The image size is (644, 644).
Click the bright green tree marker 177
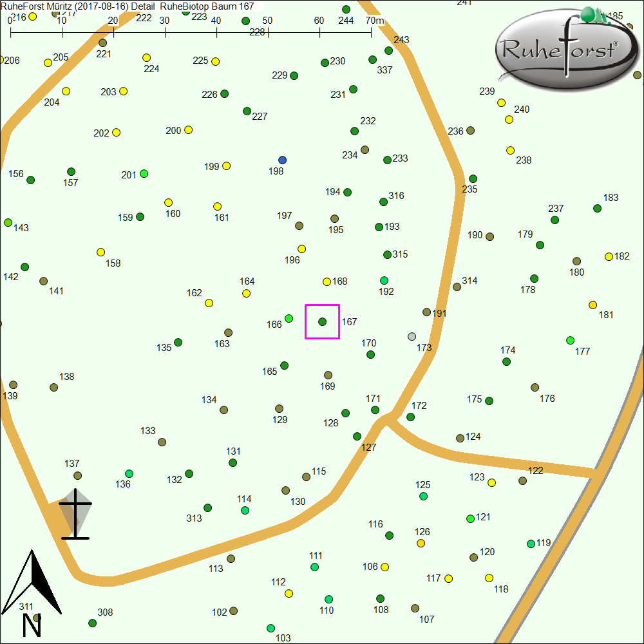tap(570, 340)
